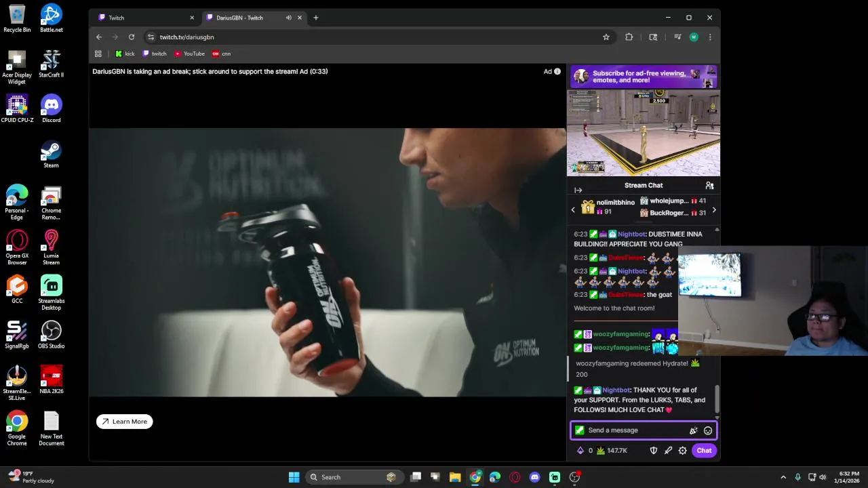Open SignalRgb desktop shortcut
The height and width of the screenshot is (488, 868).
pyautogui.click(x=17, y=335)
